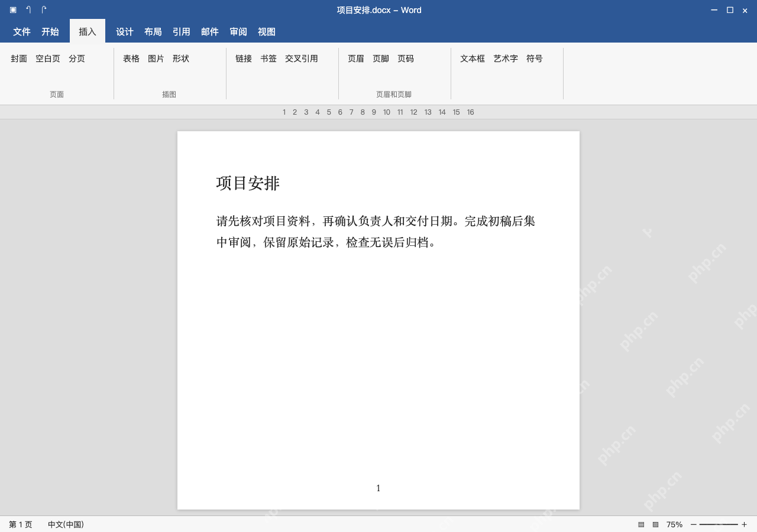Click the redo arrow in the title bar

point(44,10)
